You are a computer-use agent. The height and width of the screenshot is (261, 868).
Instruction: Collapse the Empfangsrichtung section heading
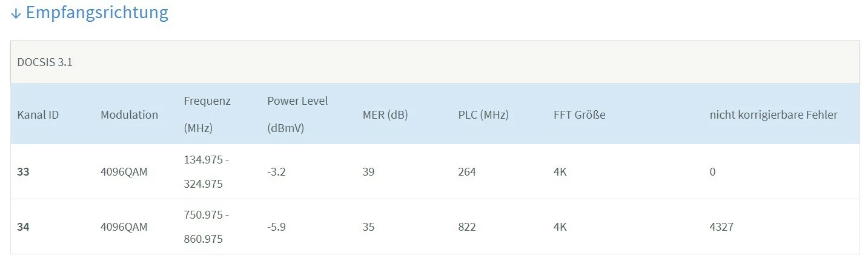(97, 13)
